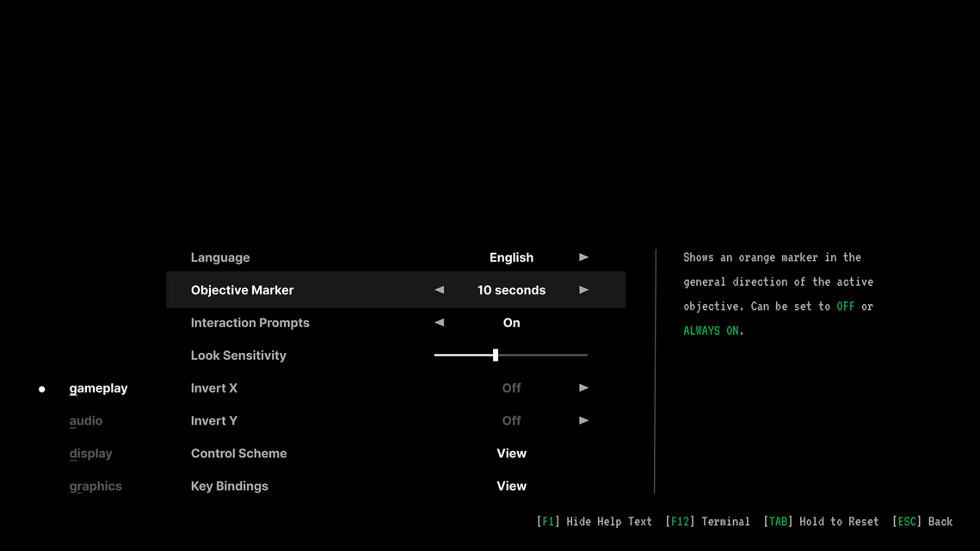The width and height of the screenshot is (980, 551).
Task: Select the Objective Marker row label
Action: (x=242, y=290)
